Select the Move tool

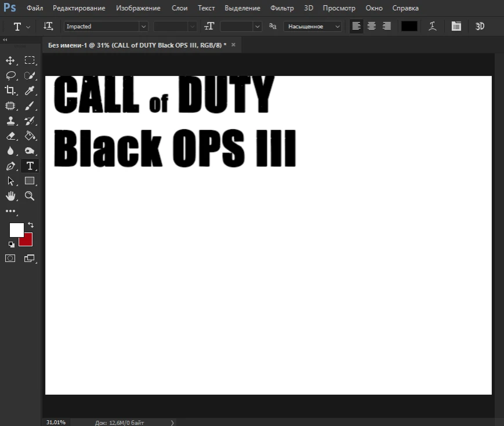click(x=10, y=60)
